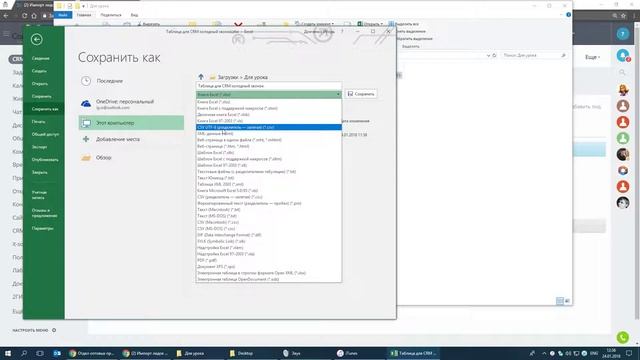The width and height of the screenshot is (640, 360).
Task: Open the Открыть backstage section
Action: pos(40,84)
